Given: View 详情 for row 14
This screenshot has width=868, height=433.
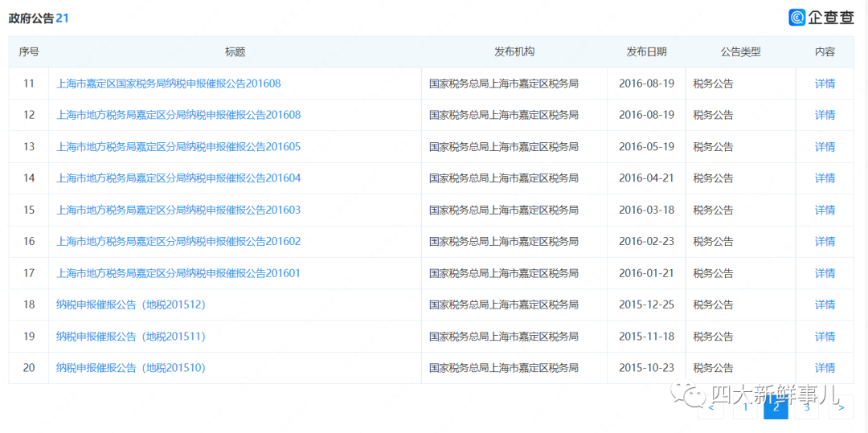Looking at the screenshot, I should 825,178.
